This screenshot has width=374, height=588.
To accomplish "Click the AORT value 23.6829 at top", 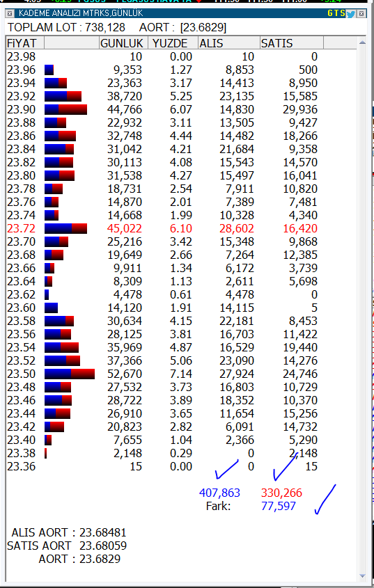I will pyautogui.click(x=203, y=27).
